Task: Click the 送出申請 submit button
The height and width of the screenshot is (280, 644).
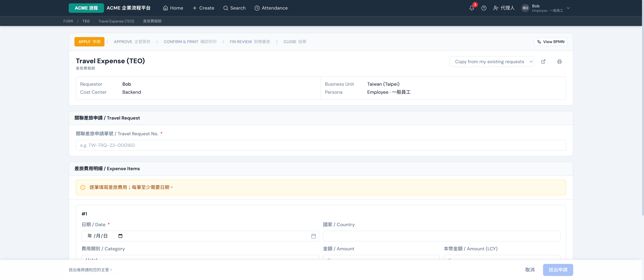Action: [558, 270]
